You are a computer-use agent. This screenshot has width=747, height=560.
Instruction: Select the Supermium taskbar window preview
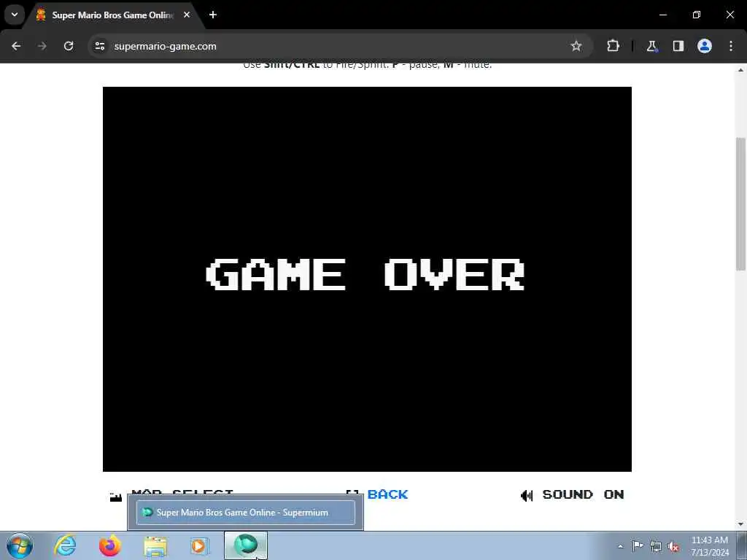[x=246, y=513]
